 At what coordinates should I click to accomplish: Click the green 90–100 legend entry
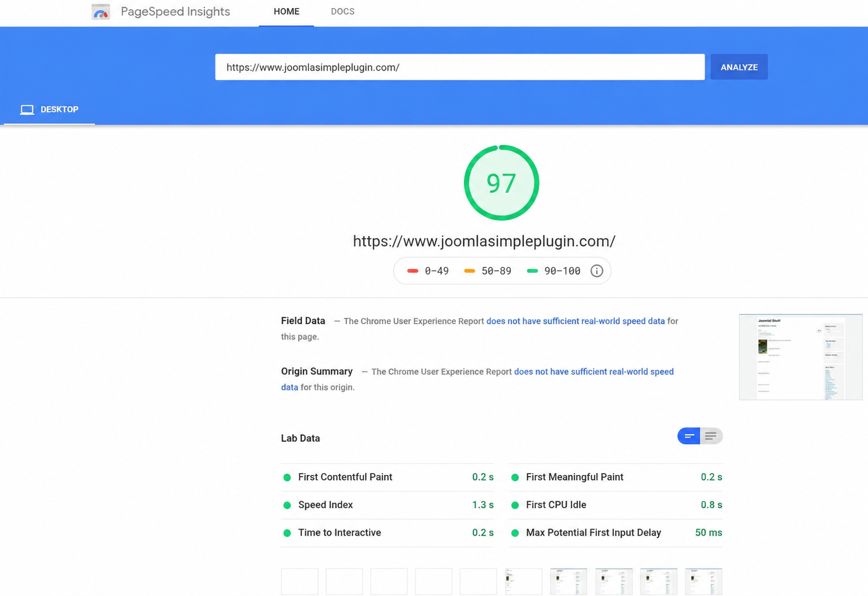[x=554, y=271]
